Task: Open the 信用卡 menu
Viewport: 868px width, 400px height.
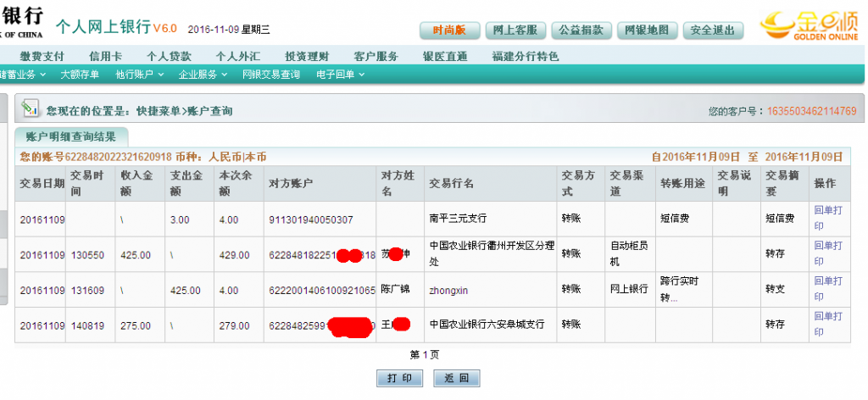Action: [106, 56]
